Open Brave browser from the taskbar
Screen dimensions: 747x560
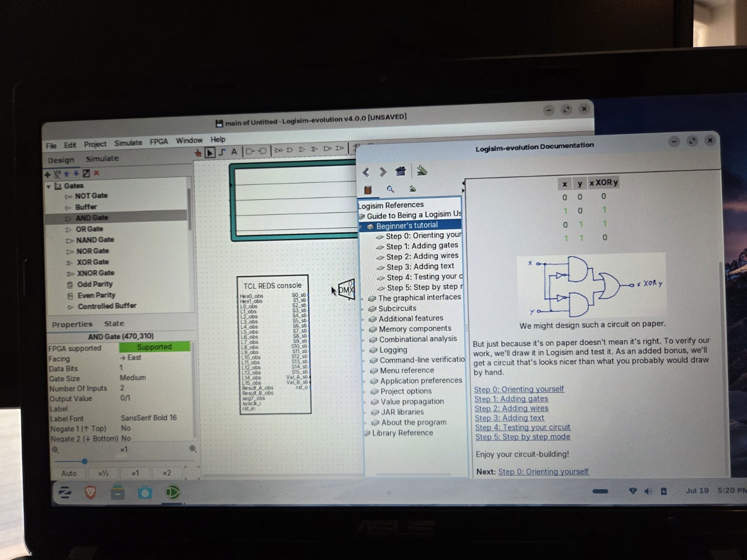click(91, 492)
